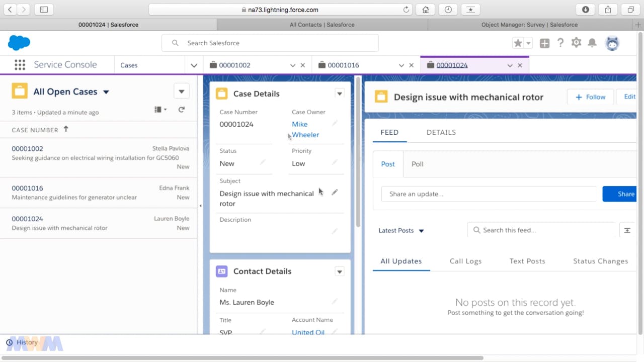Expand the 00001024 tab options chevron
This screenshot has height=362, width=644.
coord(510,65)
